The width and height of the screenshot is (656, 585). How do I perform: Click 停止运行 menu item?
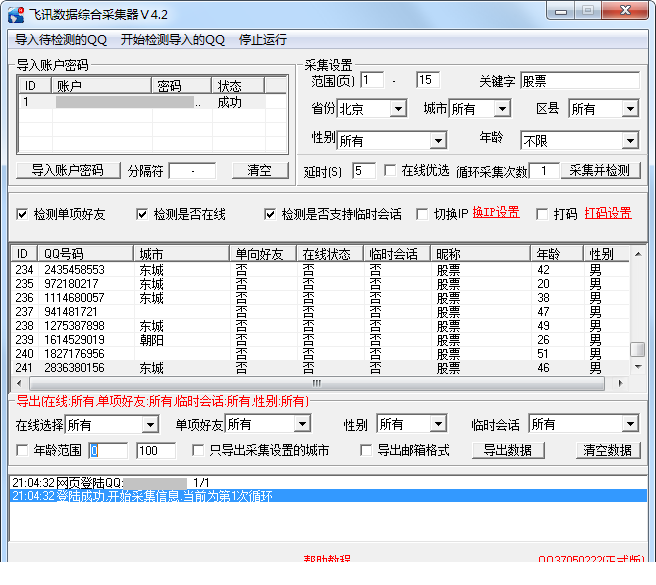262,40
